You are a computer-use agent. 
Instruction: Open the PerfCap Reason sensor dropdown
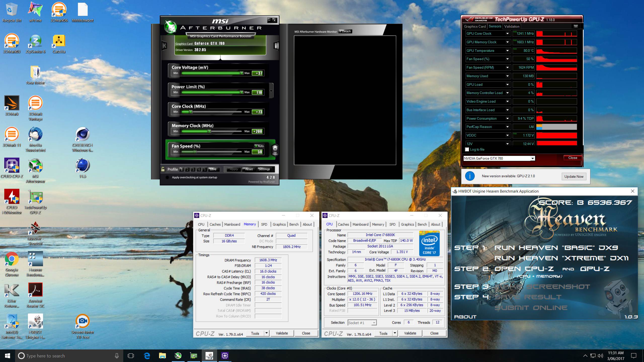click(507, 127)
